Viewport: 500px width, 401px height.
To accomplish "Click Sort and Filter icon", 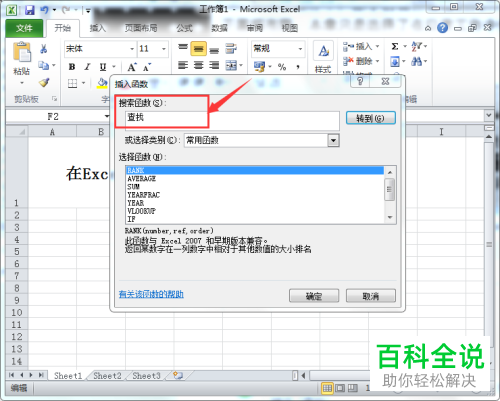I will 417,46.
